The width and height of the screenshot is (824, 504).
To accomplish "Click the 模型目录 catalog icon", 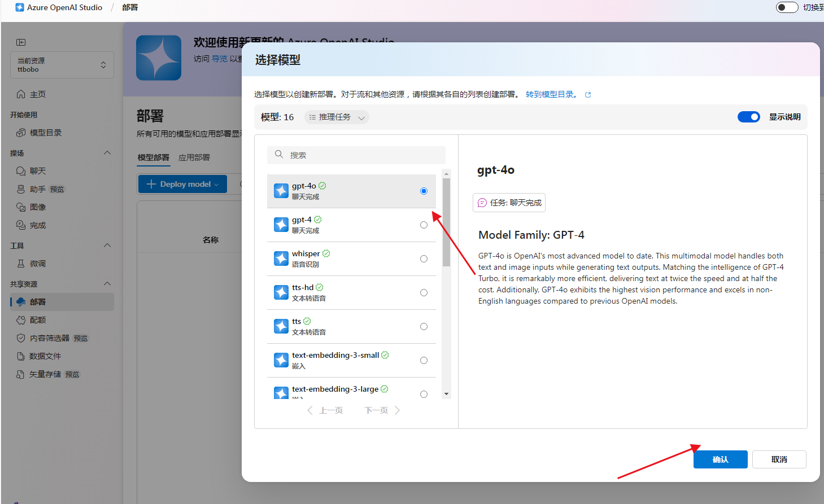I will coord(21,133).
